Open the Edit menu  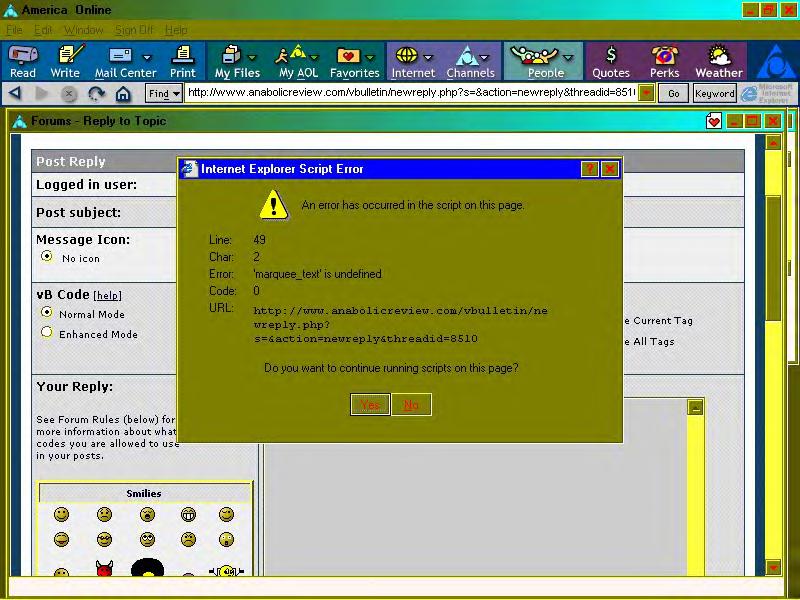pos(42,30)
